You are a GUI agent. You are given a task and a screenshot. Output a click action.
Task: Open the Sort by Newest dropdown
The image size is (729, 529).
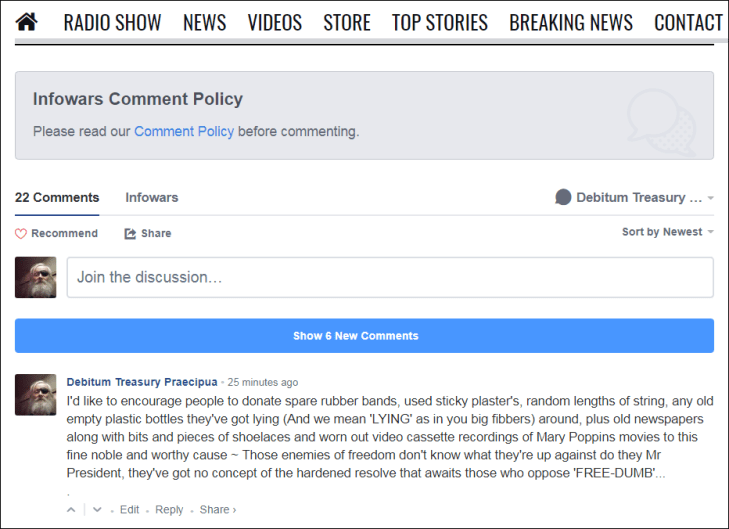coord(667,232)
